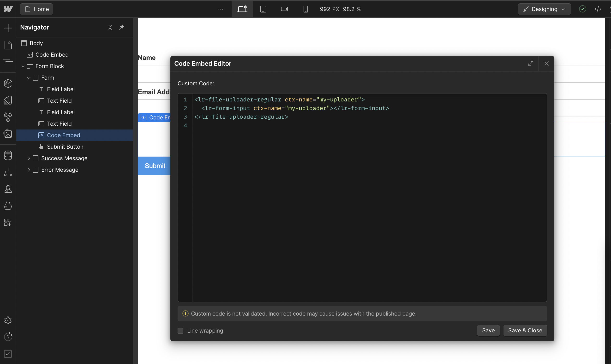
Task: Open the Assets panel
Action: coord(8,134)
